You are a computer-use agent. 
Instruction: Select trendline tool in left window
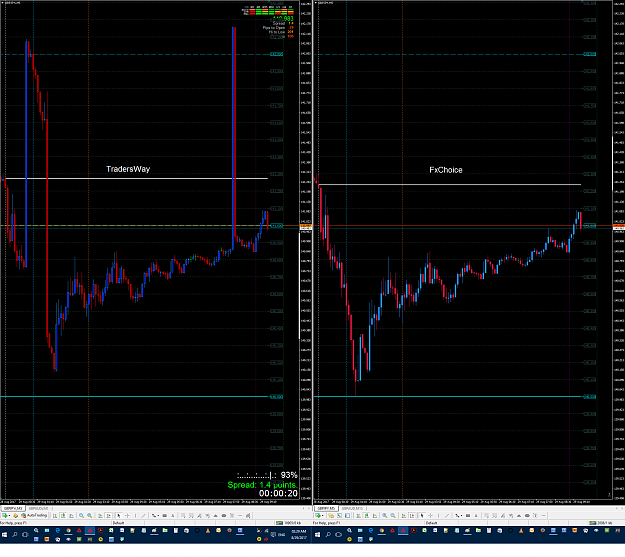pyautogui.click(x=143, y=516)
